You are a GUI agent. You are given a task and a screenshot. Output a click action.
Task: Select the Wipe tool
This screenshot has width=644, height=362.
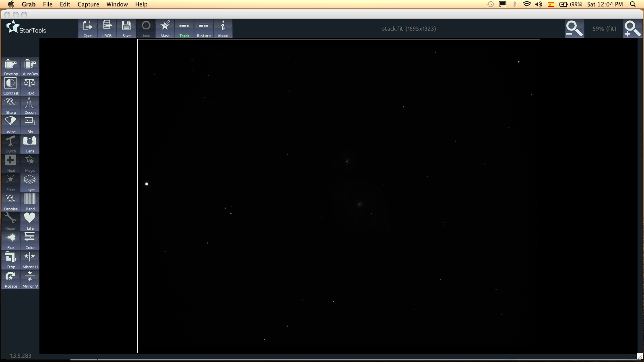coord(11,125)
